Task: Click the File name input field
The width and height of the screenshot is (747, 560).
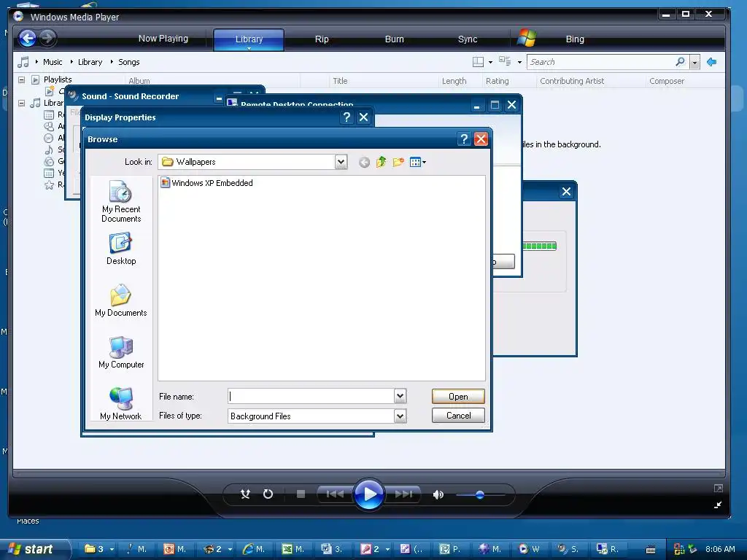Action: tap(311, 396)
